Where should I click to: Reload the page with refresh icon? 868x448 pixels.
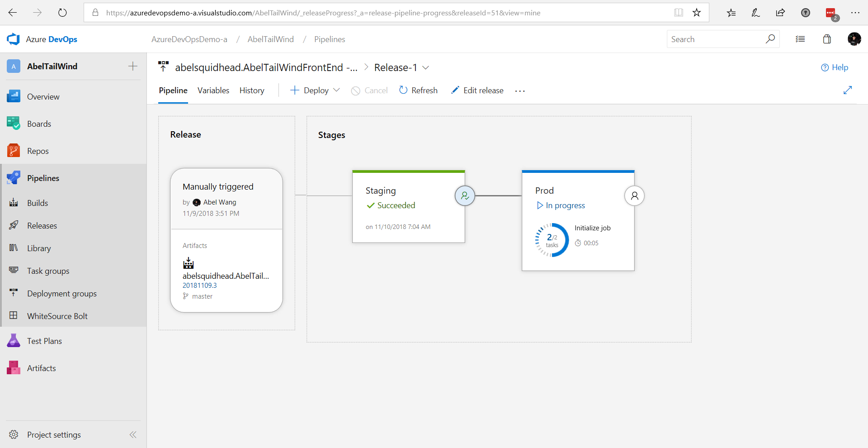(62, 13)
